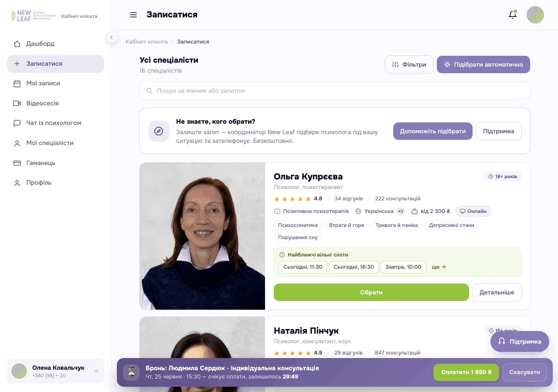Open the Фільтри button
The image size is (558, 392).
[409, 64]
